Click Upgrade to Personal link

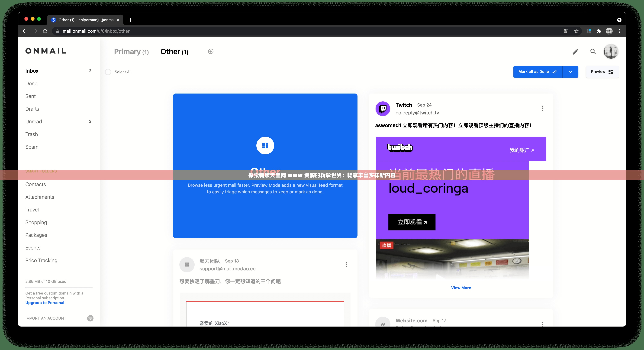pos(45,303)
